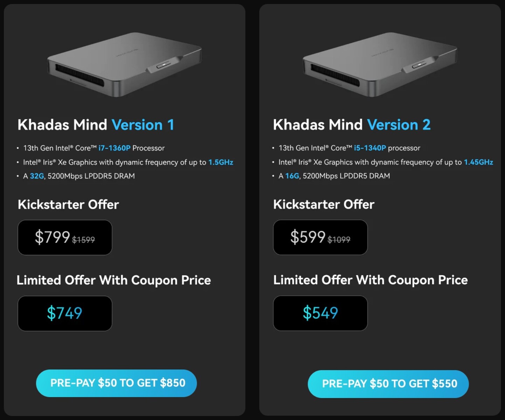This screenshot has height=420, width=505.
Task: Click the i5-1340P processor highlight
Action: point(370,148)
